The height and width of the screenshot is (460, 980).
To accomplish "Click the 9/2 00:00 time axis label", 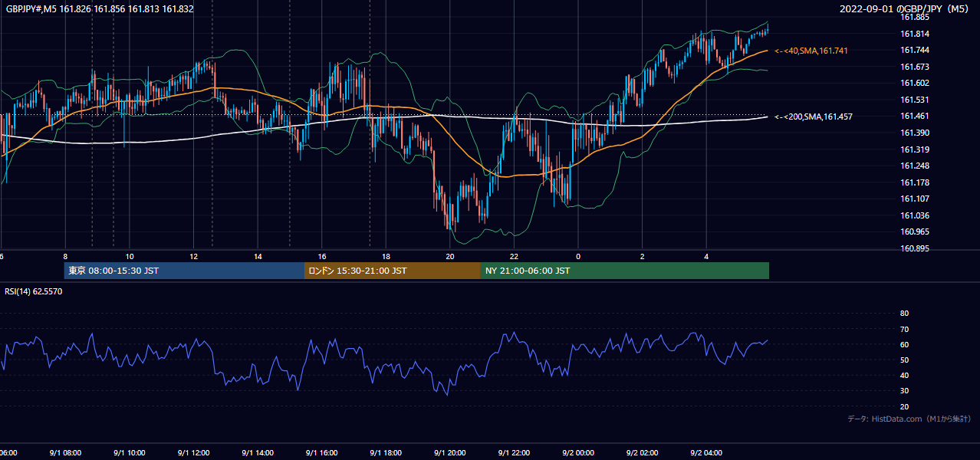I will pos(578,453).
